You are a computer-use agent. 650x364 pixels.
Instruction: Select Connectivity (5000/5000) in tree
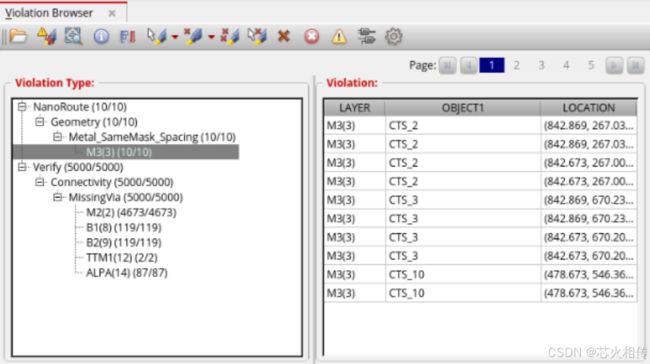tap(112, 182)
